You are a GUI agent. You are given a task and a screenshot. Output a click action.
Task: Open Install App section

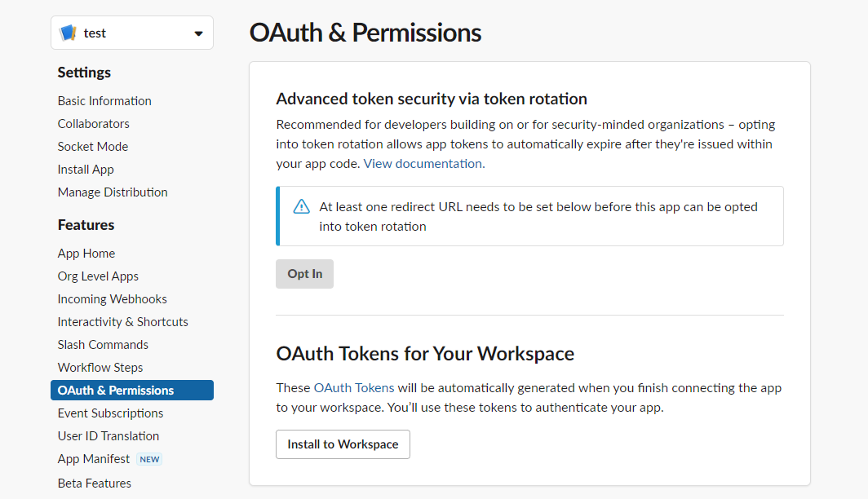click(x=86, y=170)
